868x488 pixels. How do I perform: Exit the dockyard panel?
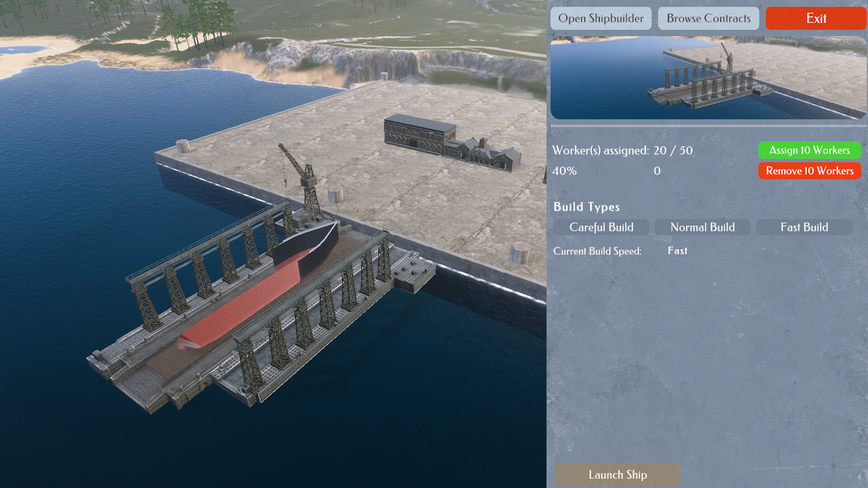click(816, 19)
